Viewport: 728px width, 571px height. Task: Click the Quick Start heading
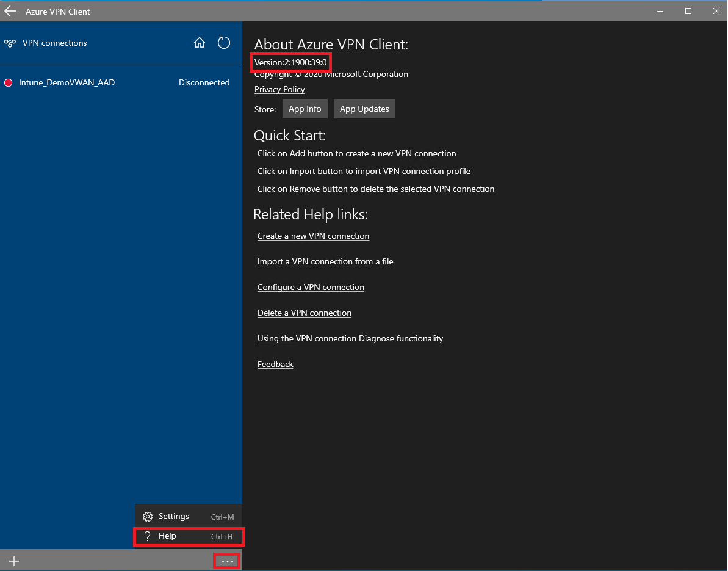pos(290,136)
